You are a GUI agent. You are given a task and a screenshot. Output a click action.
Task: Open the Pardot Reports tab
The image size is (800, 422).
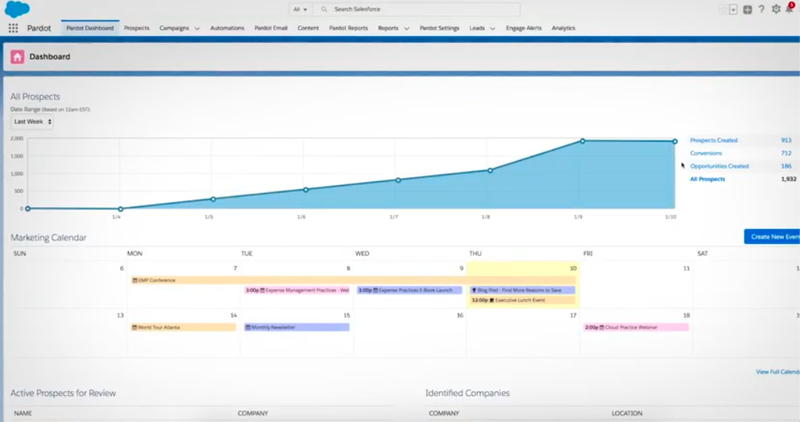(x=348, y=28)
